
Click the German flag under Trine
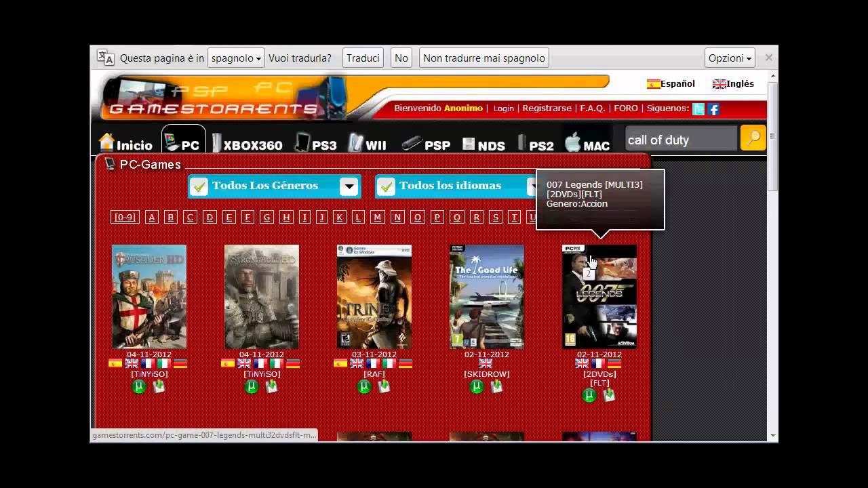406,363
